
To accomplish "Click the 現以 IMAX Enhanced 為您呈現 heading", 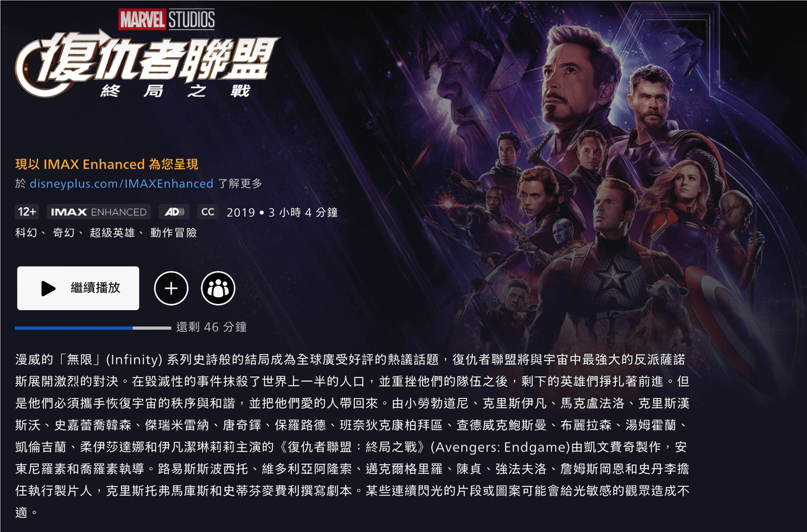I will click(106, 164).
